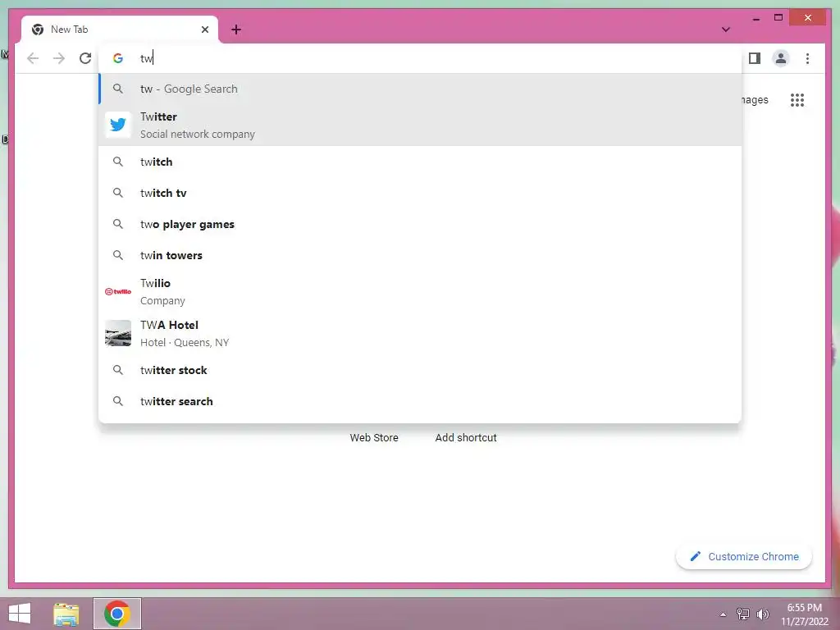Click magnifier icon beside 'twitter search'

pos(118,401)
